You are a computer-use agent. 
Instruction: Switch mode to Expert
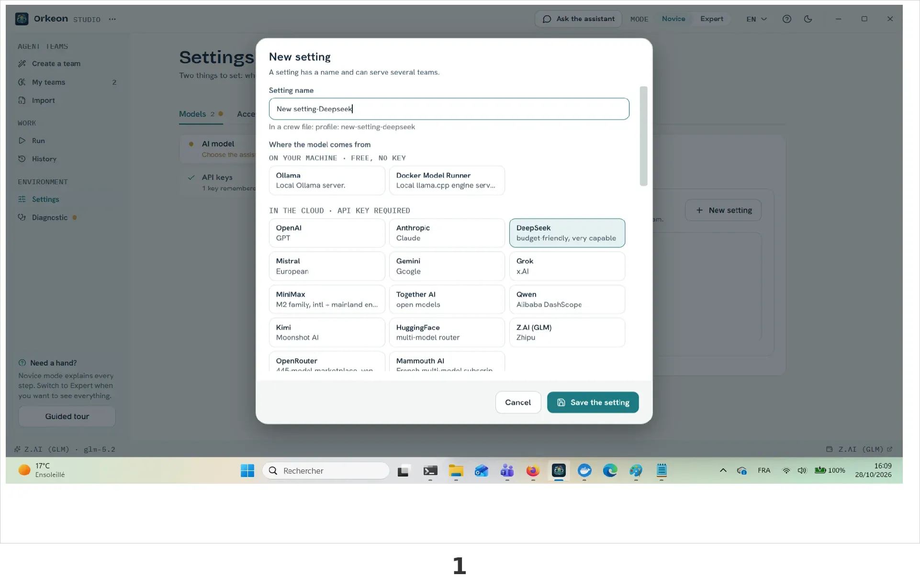[x=712, y=19]
